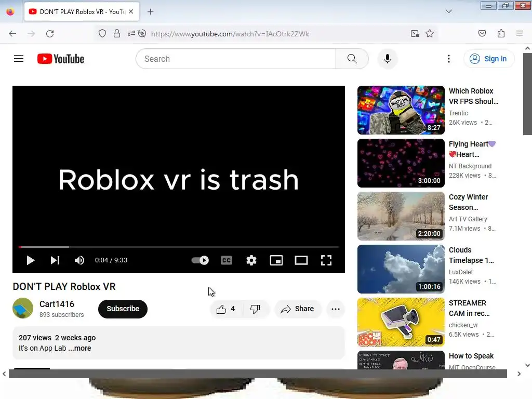532x399 pixels.
Task: Open STREAMER CAM in rec video
Action: (x=401, y=322)
